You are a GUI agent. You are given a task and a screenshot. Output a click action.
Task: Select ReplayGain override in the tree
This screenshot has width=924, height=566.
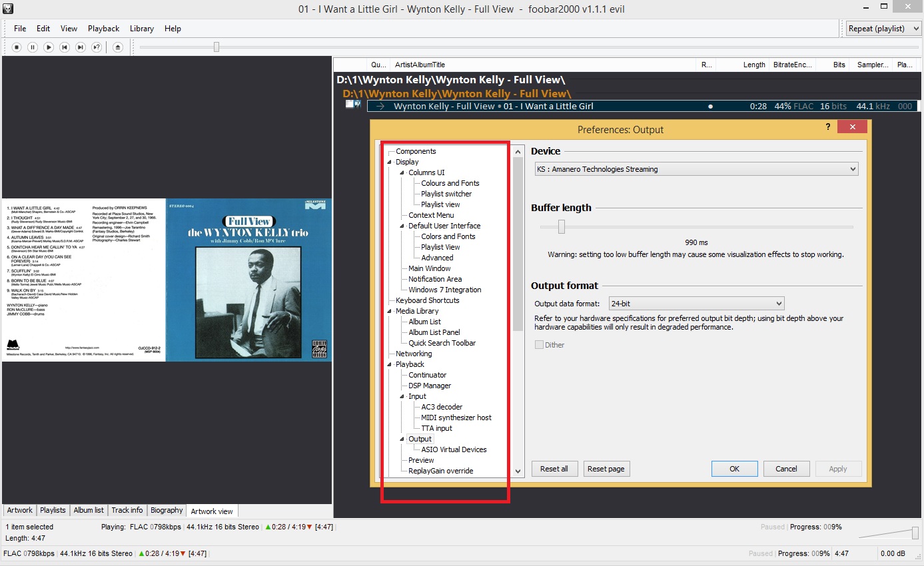441,471
